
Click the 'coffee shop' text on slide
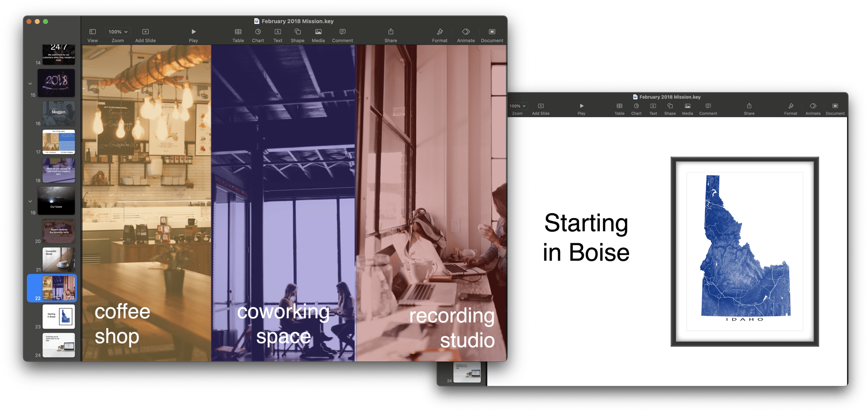click(122, 324)
